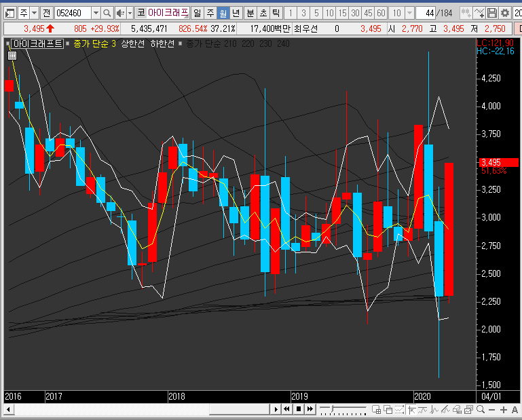The image size is (522, 420).
Task: Click the play button in the playback controls
Action: click(x=276, y=409)
